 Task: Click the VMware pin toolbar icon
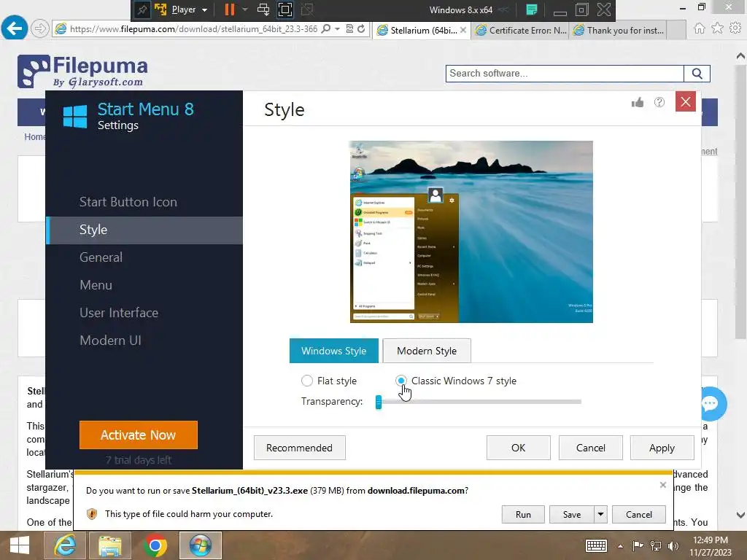click(142, 9)
